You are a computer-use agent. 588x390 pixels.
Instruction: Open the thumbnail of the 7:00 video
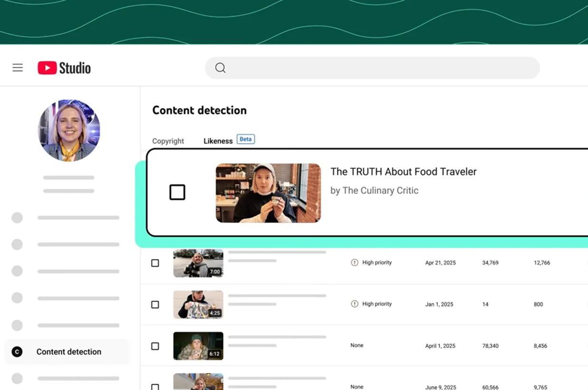click(198, 262)
